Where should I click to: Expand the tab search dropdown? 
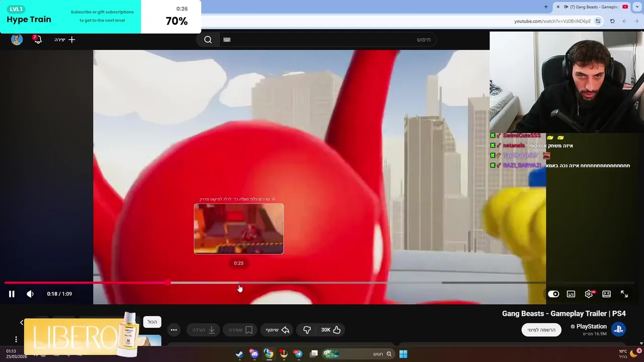click(637, 7)
